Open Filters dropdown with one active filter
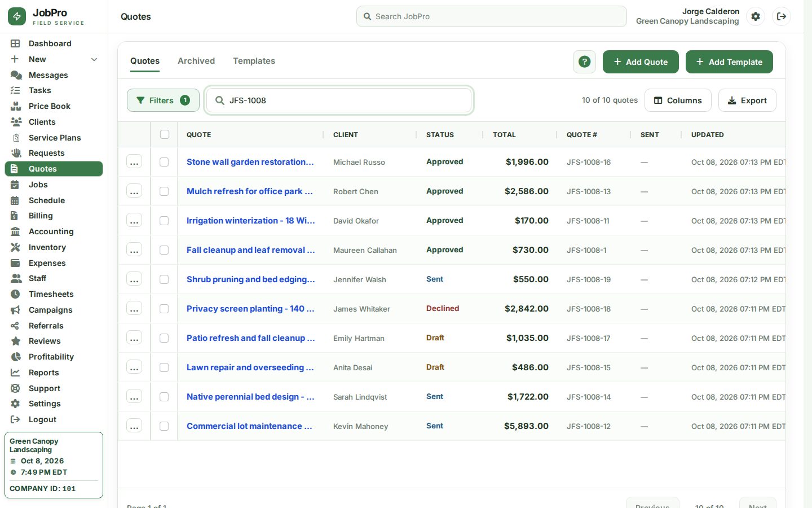Image resolution: width=812 pixels, height=508 pixels. click(x=163, y=100)
